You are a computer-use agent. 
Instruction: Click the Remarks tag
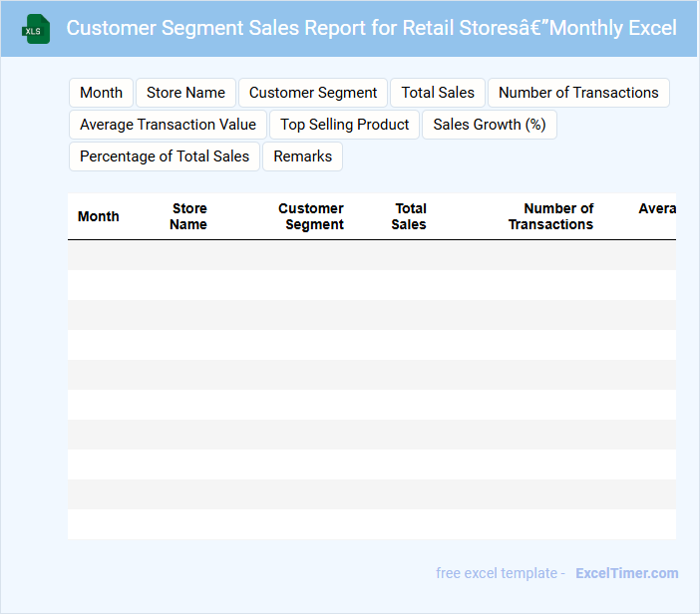point(302,156)
